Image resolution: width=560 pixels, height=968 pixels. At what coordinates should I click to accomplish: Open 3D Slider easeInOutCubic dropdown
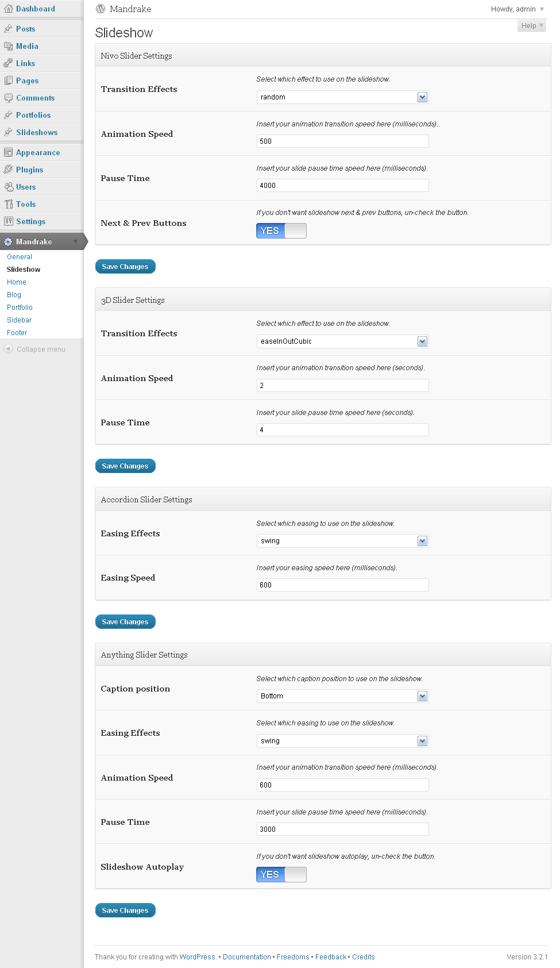click(342, 341)
